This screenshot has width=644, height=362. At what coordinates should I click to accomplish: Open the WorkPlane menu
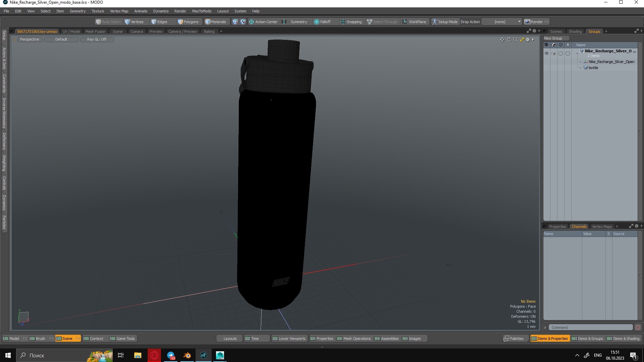coord(415,22)
